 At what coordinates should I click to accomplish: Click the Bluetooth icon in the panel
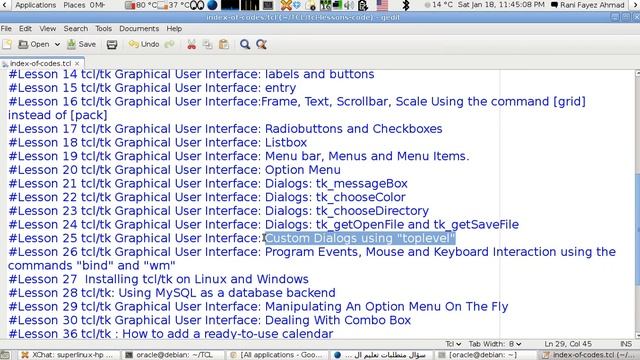click(406, 5)
